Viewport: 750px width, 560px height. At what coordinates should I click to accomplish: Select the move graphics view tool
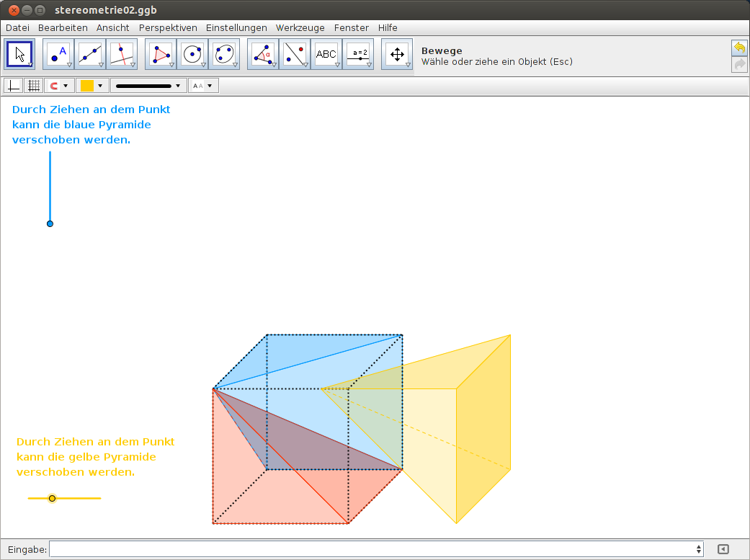397,54
